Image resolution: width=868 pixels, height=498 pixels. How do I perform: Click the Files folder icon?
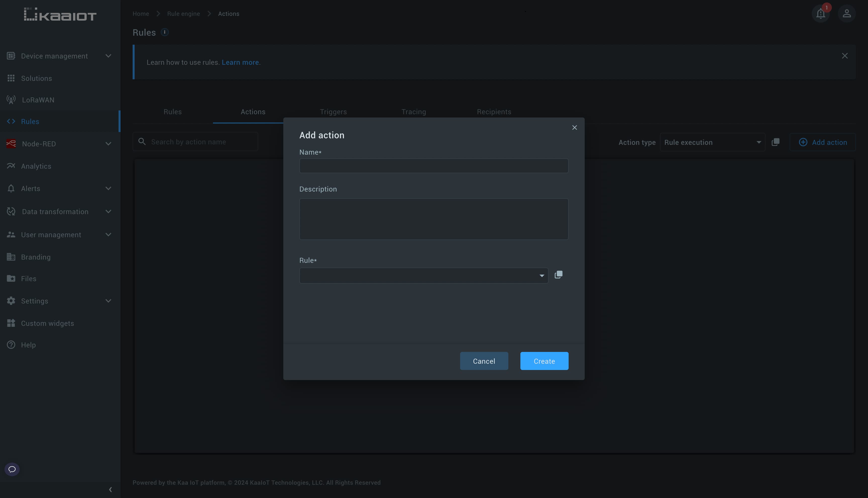click(x=11, y=278)
